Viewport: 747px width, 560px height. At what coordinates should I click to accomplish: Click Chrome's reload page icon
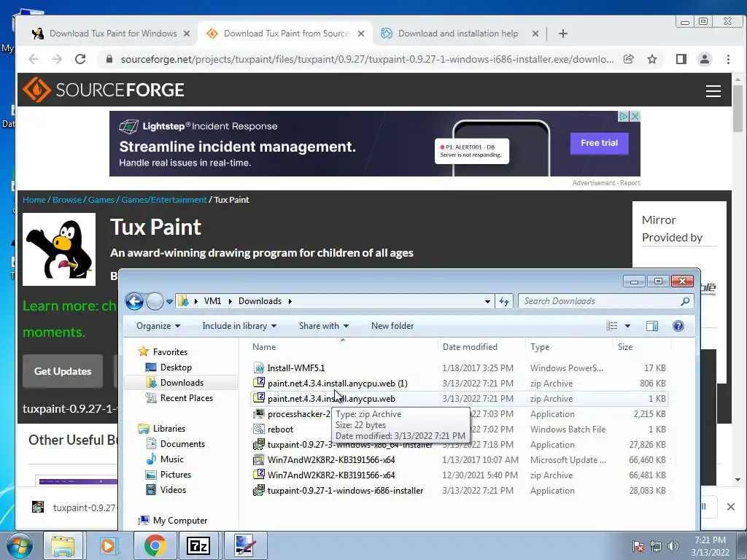(x=80, y=59)
